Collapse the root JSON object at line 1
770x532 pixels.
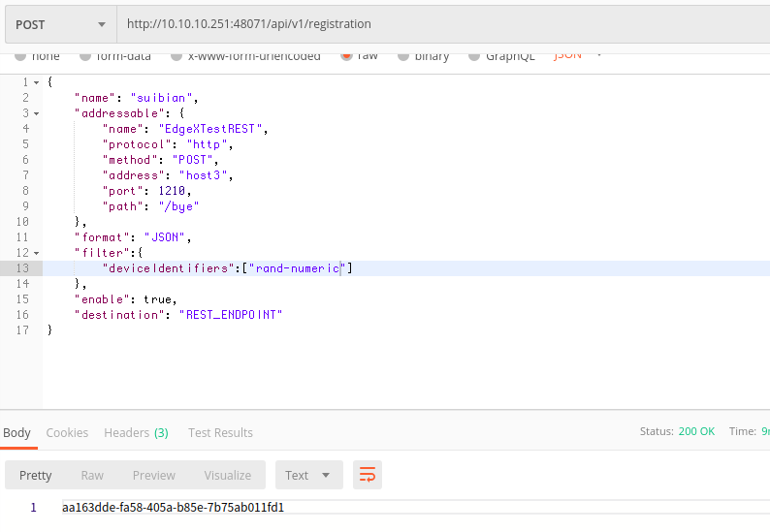pos(36,82)
